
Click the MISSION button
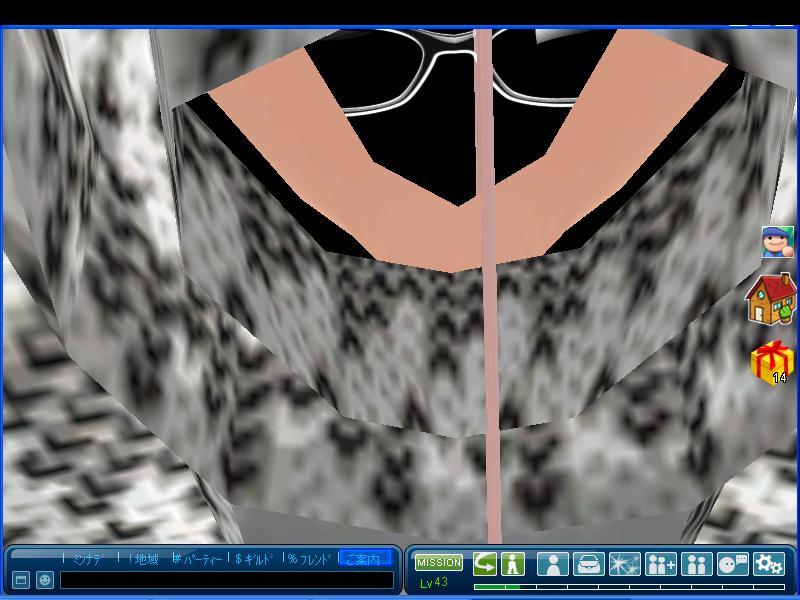[x=439, y=563]
